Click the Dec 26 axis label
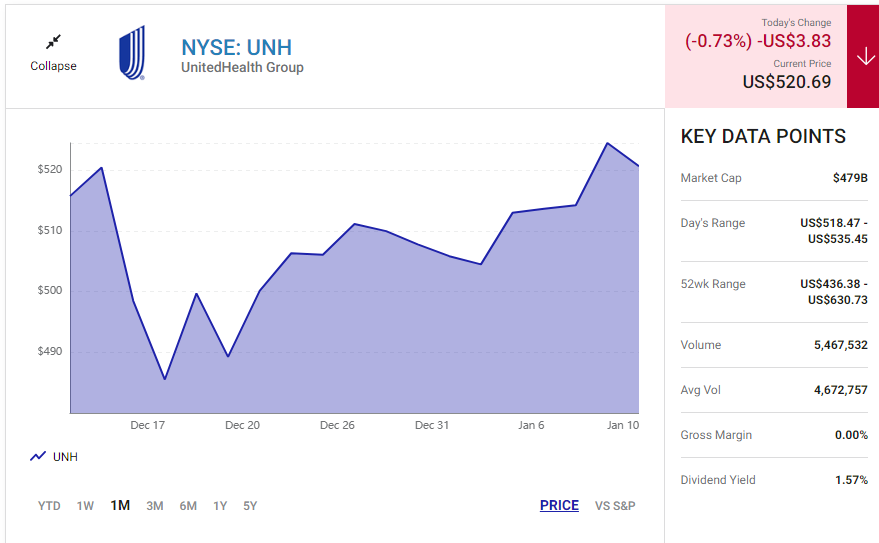 [337, 425]
